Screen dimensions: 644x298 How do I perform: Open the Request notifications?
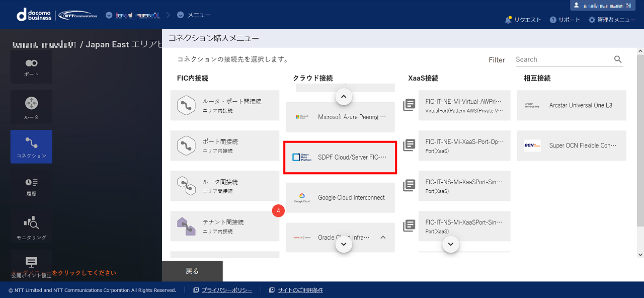[x=523, y=20]
